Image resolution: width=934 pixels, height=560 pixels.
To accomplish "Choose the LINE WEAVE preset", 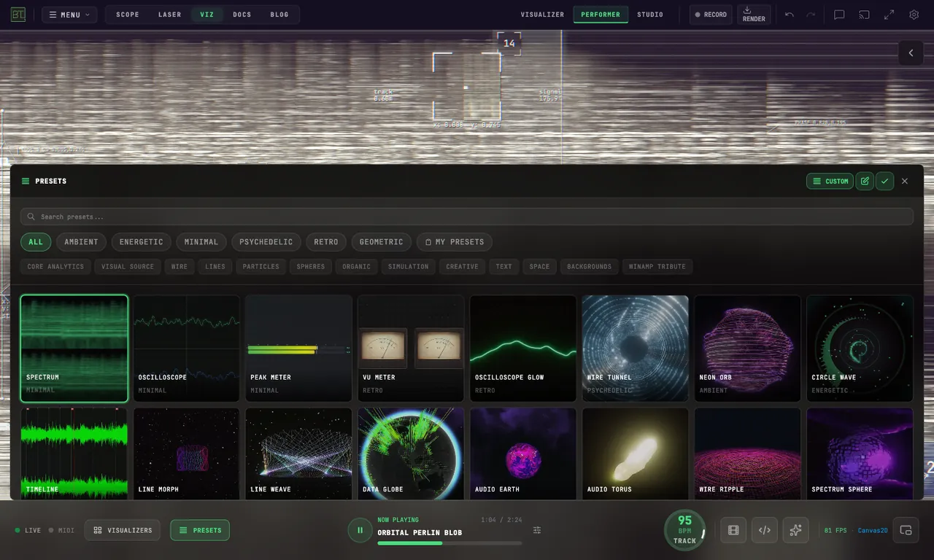I will pyautogui.click(x=299, y=454).
